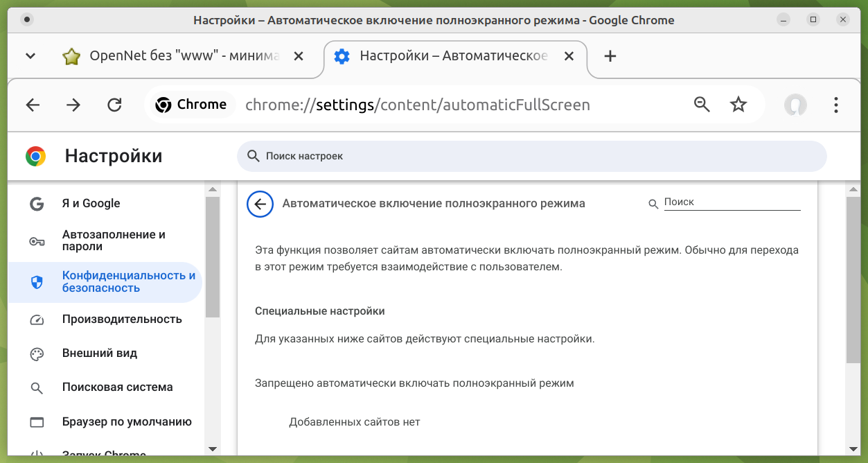Click the window menu dot button in titlebar
The width and height of the screenshot is (868, 463).
pos(26,19)
